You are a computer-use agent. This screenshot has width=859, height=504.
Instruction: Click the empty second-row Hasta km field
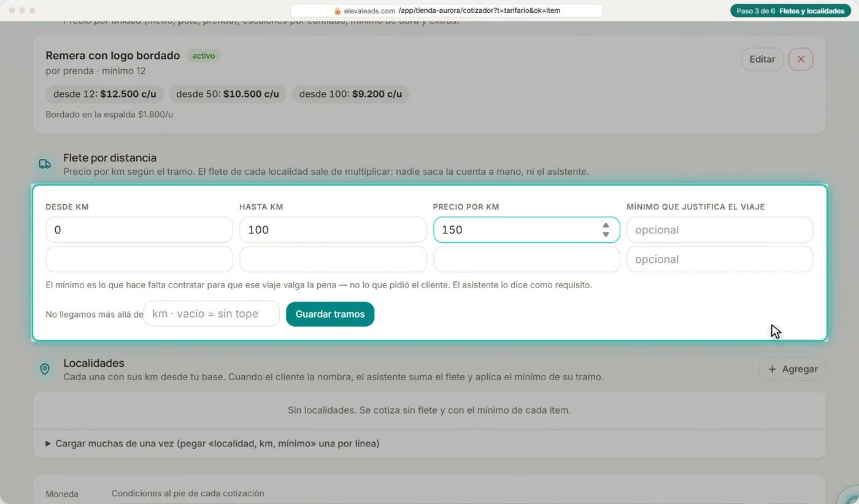[x=333, y=259]
